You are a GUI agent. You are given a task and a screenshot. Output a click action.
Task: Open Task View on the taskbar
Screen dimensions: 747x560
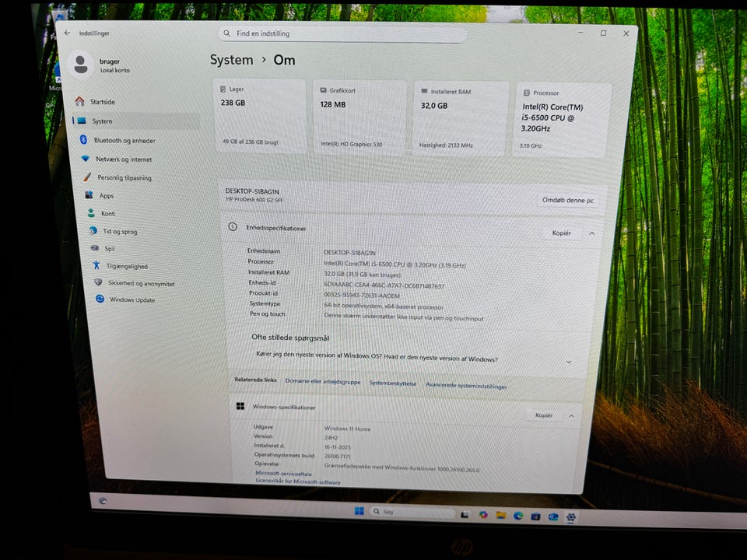(465, 514)
